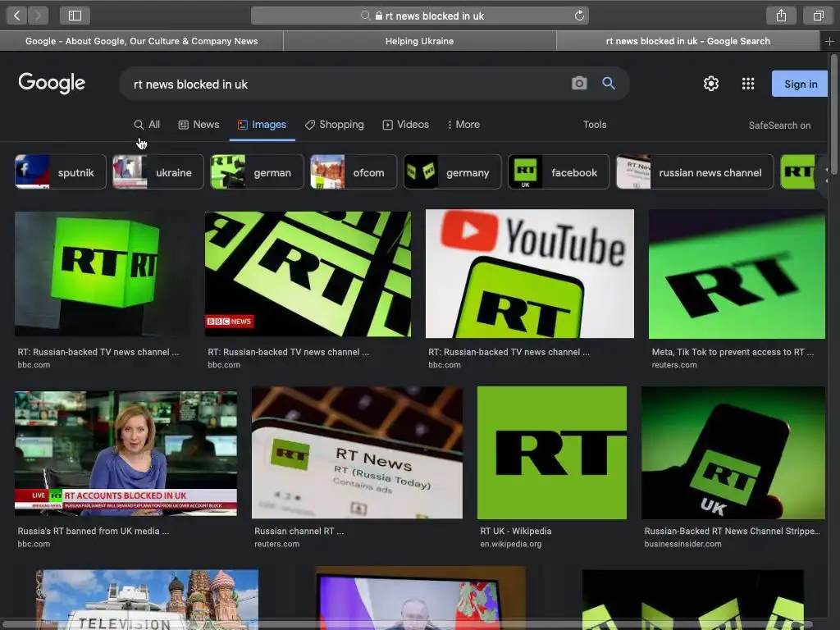Open the Google apps grid icon
840x630 pixels.
coord(748,84)
